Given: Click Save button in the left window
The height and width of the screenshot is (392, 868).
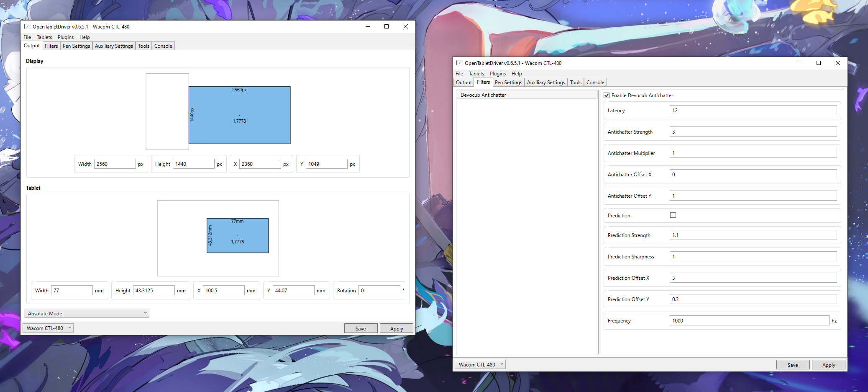Looking at the screenshot, I should [361, 328].
